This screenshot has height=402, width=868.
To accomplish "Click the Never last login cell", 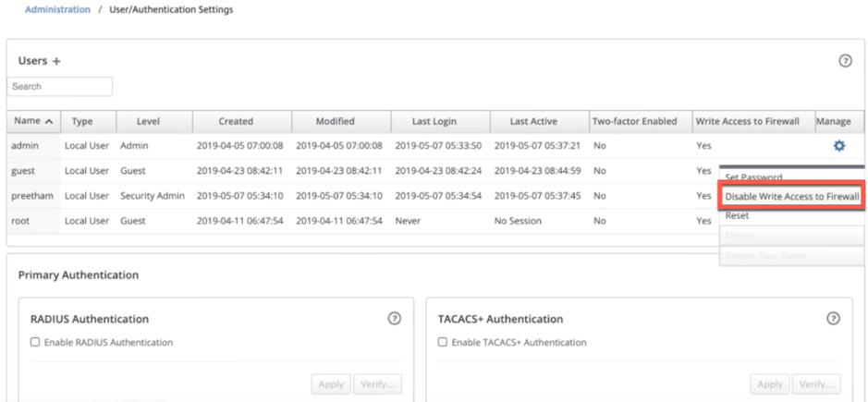I will [408, 221].
